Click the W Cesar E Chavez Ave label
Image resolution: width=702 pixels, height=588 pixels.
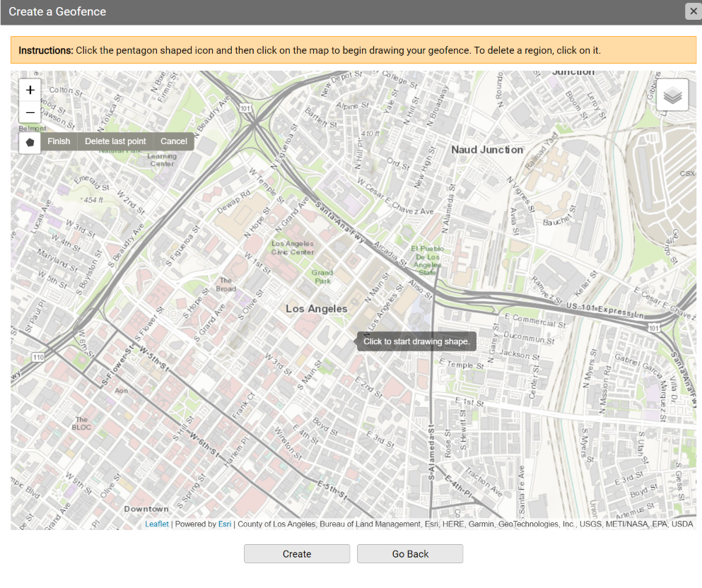tap(396, 197)
